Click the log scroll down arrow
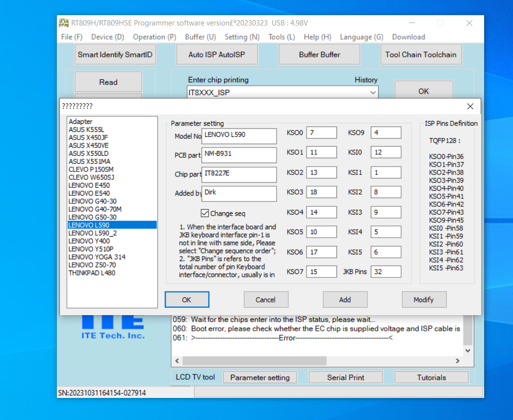 click(x=468, y=350)
